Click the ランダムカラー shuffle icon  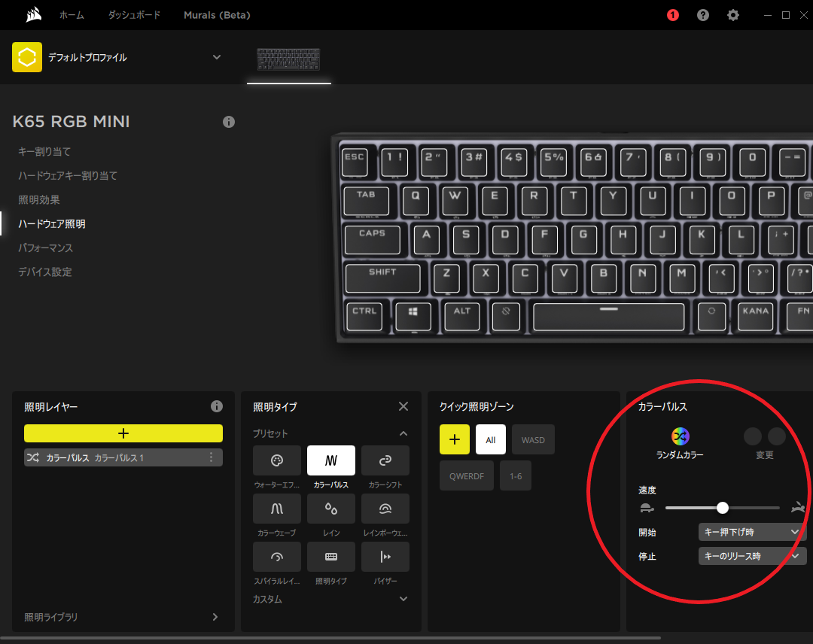click(681, 436)
